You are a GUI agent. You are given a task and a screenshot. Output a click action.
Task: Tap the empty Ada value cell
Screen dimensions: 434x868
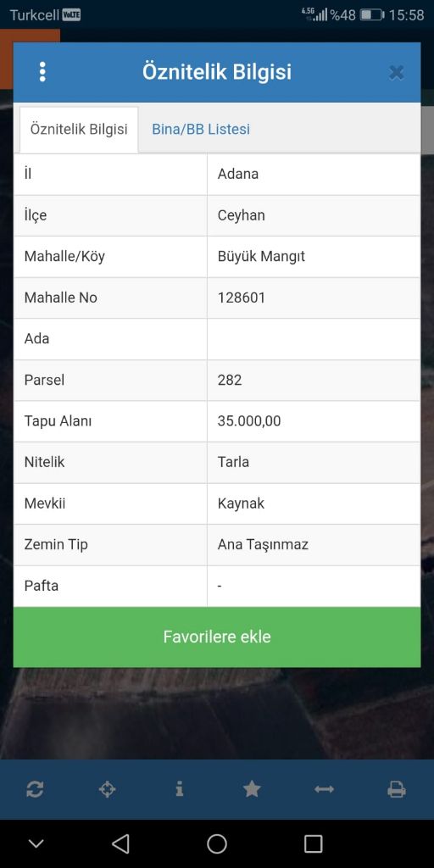point(314,339)
